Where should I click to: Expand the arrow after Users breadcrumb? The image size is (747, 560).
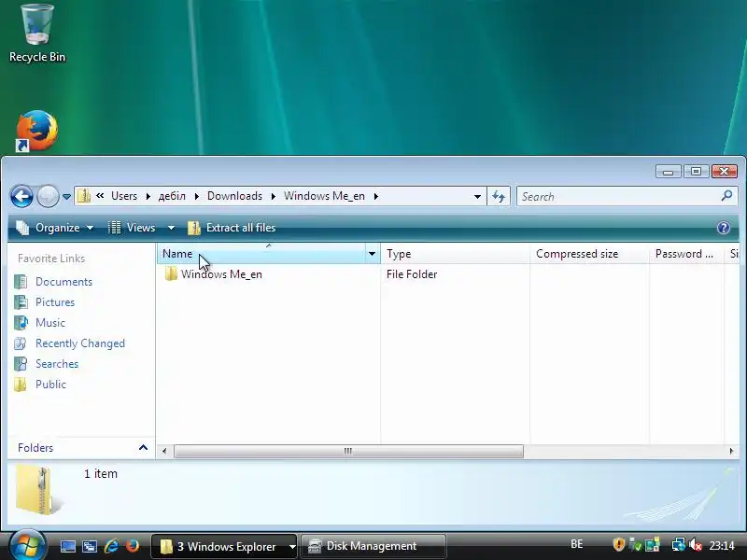pyautogui.click(x=148, y=196)
